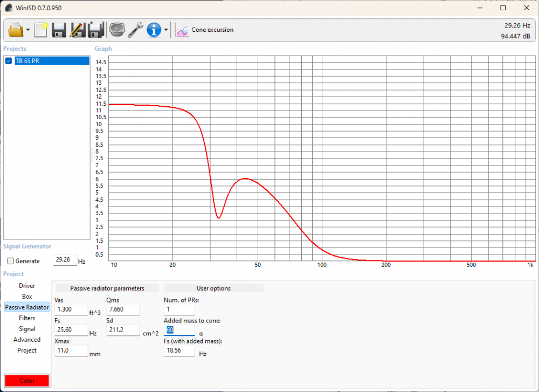
Task: Open the Box tab
Action: tap(27, 297)
